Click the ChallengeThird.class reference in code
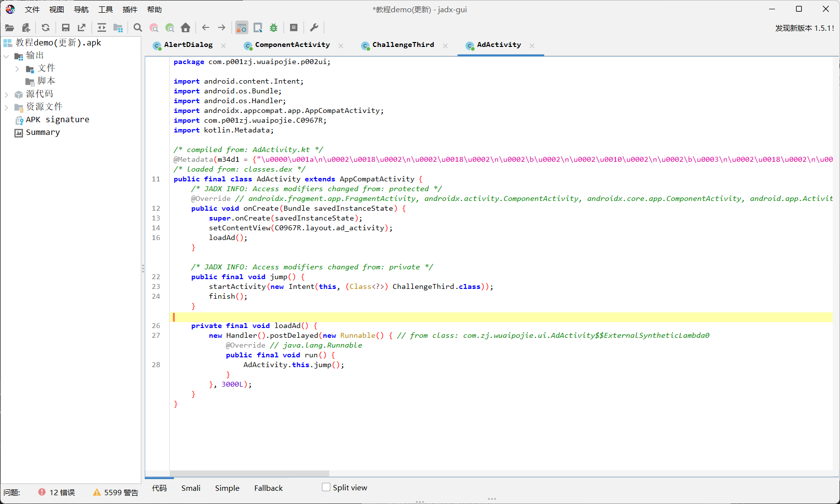840x504 pixels. click(x=437, y=286)
